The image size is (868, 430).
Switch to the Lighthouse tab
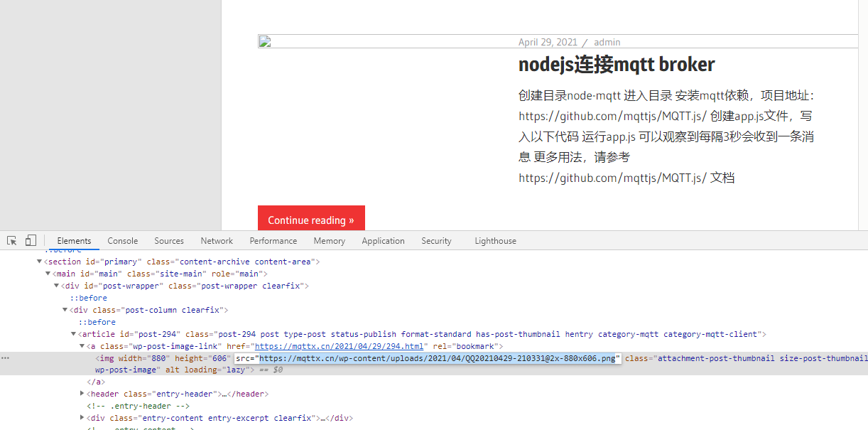pos(495,241)
